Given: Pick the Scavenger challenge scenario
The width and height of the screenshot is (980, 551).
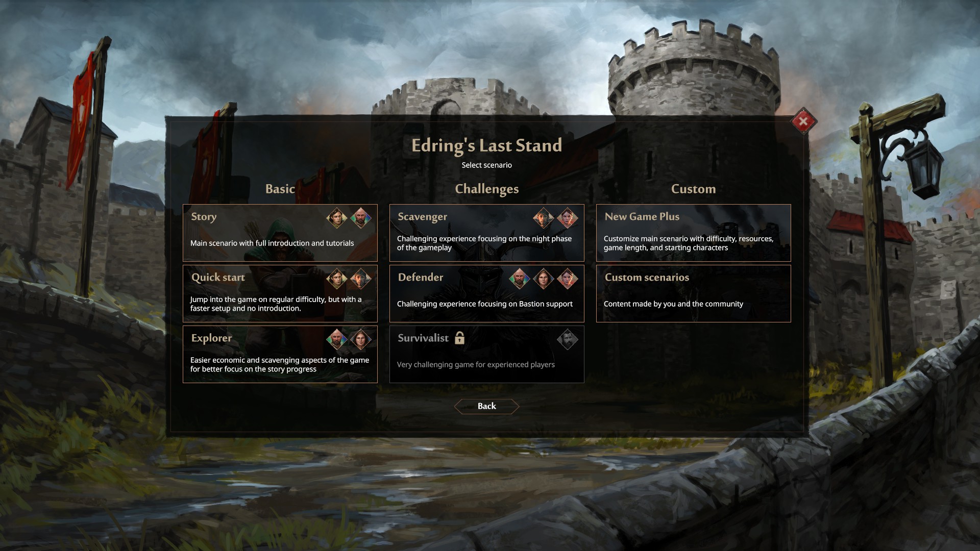Looking at the screenshot, I should click(x=487, y=233).
